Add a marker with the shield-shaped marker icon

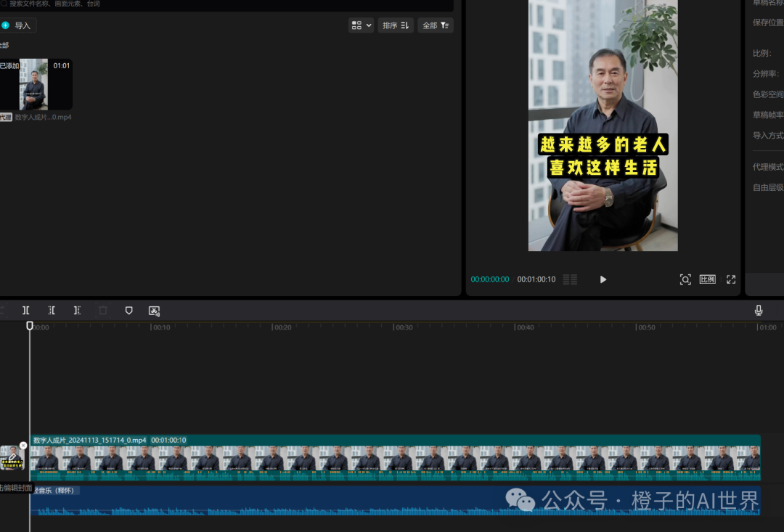128,310
